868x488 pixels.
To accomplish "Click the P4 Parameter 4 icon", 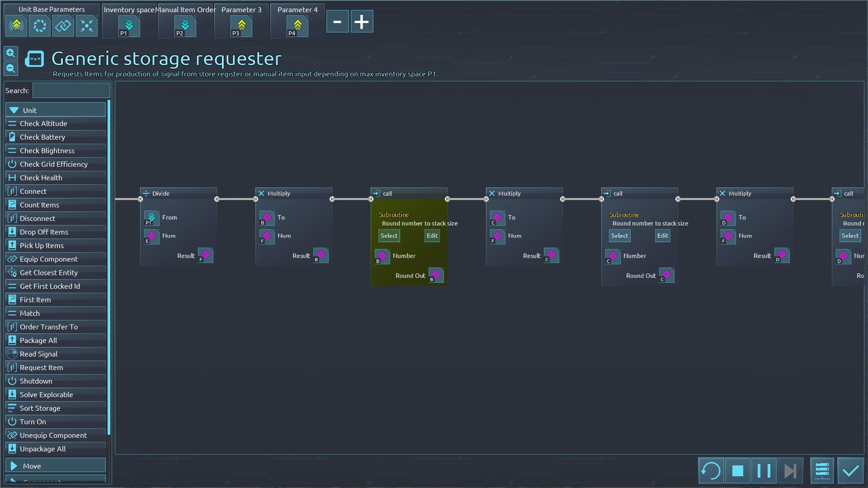I will (297, 26).
